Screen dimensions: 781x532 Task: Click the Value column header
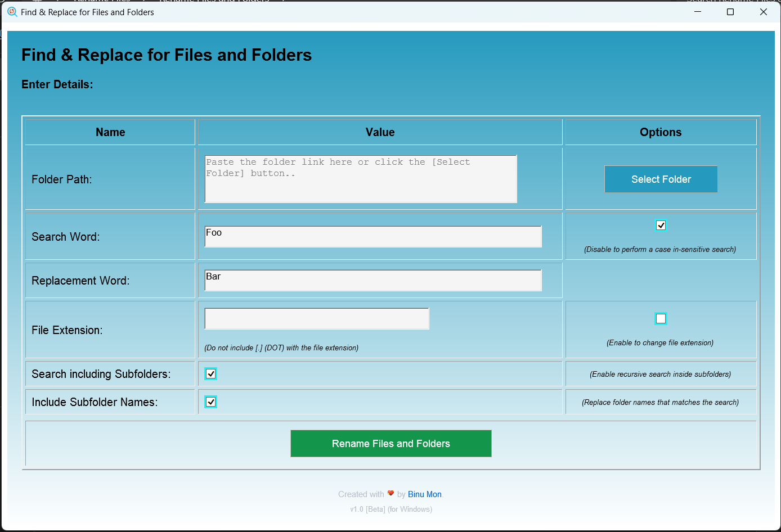pyautogui.click(x=380, y=132)
